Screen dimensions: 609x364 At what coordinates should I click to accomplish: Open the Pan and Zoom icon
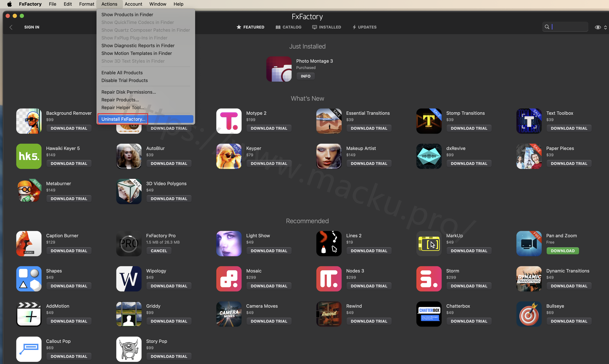(529, 244)
